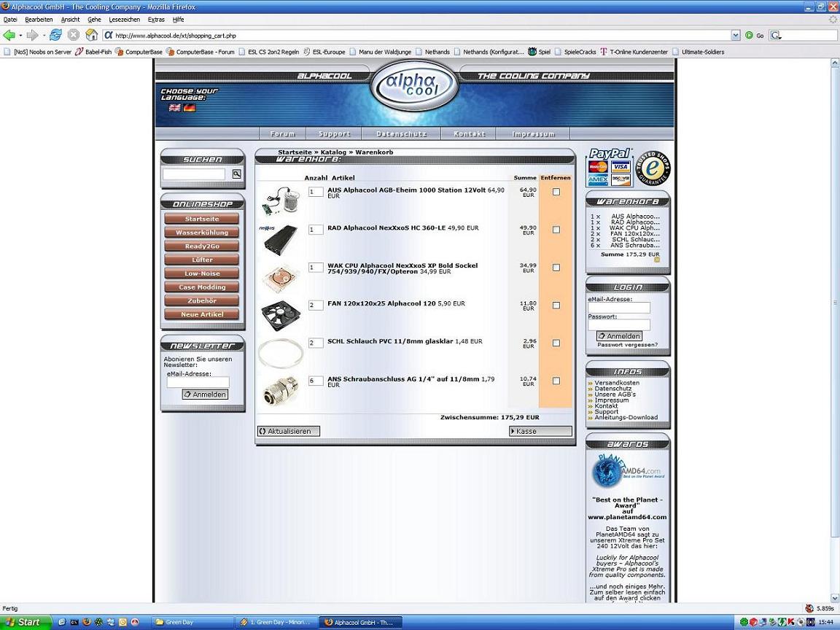Viewport: 840px width, 630px height.
Task: Open the PlanetAMD64 award image
Action: 627,471
